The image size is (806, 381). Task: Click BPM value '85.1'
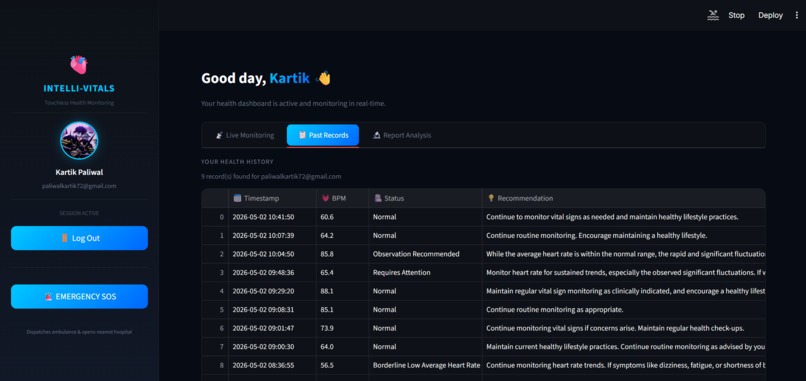pyautogui.click(x=327, y=310)
